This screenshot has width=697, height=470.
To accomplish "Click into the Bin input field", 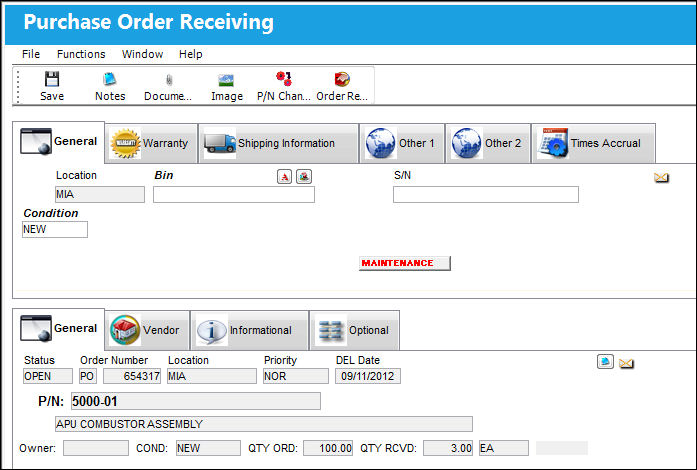I will [234, 195].
